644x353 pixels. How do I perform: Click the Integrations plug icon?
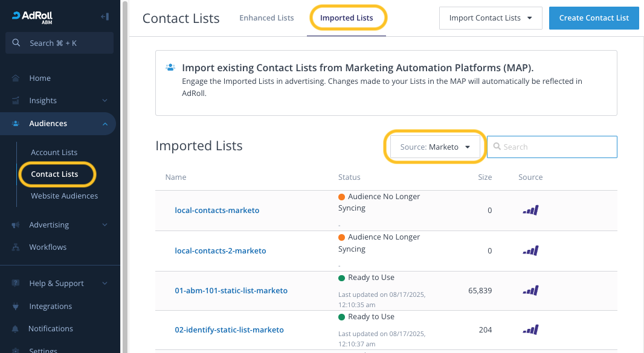16,307
